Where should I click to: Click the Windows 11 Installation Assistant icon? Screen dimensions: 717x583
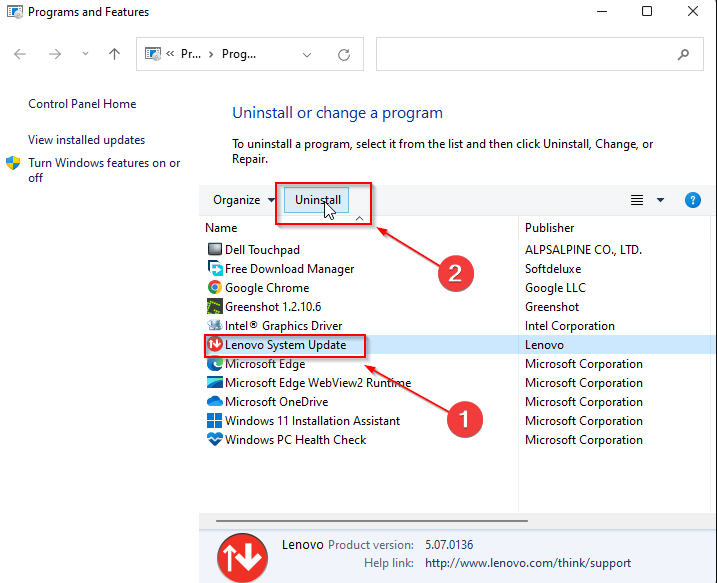coord(214,420)
